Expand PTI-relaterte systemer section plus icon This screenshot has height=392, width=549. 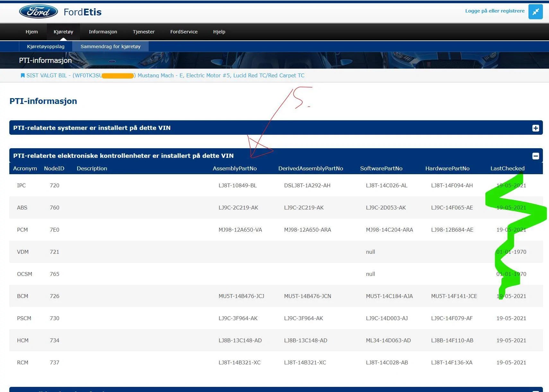coord(536,128)
